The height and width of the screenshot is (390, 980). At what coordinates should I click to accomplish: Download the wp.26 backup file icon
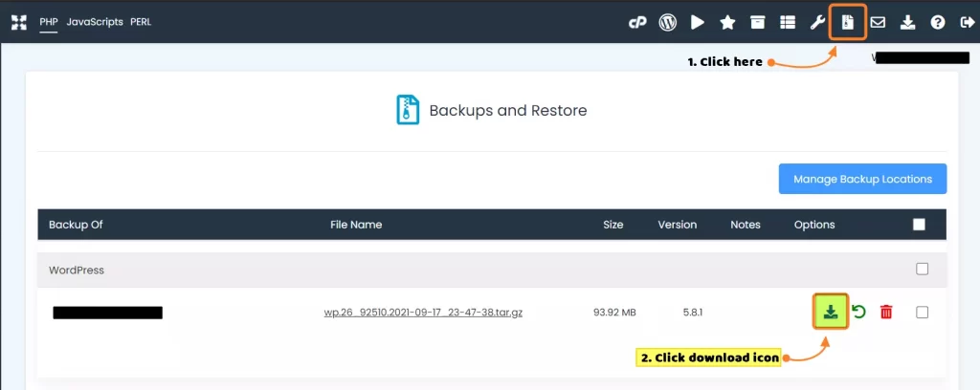coord(830,312)
